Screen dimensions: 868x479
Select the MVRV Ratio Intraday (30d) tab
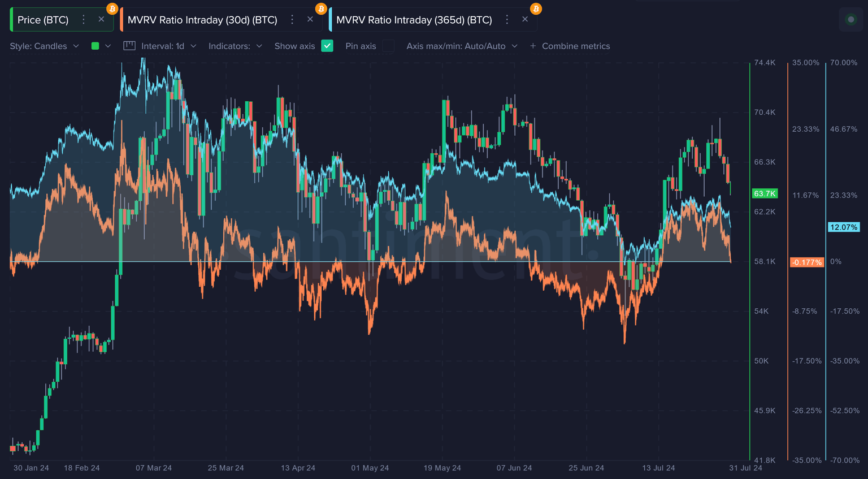point(202,20)
